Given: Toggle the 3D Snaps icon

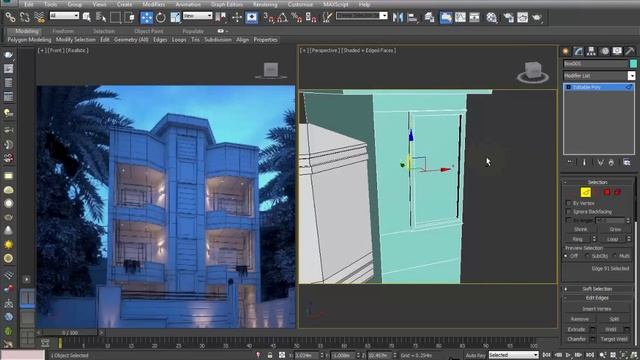Looking at the screenshot, I should tap(269, 17).
